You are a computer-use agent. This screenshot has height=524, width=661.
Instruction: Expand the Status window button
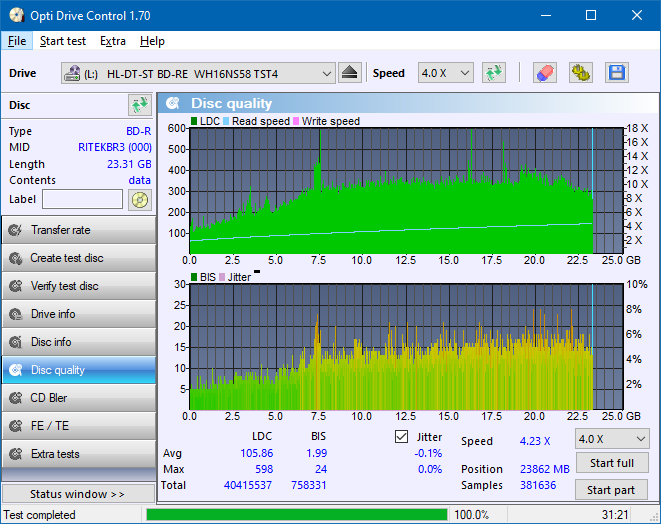point(78,494)
